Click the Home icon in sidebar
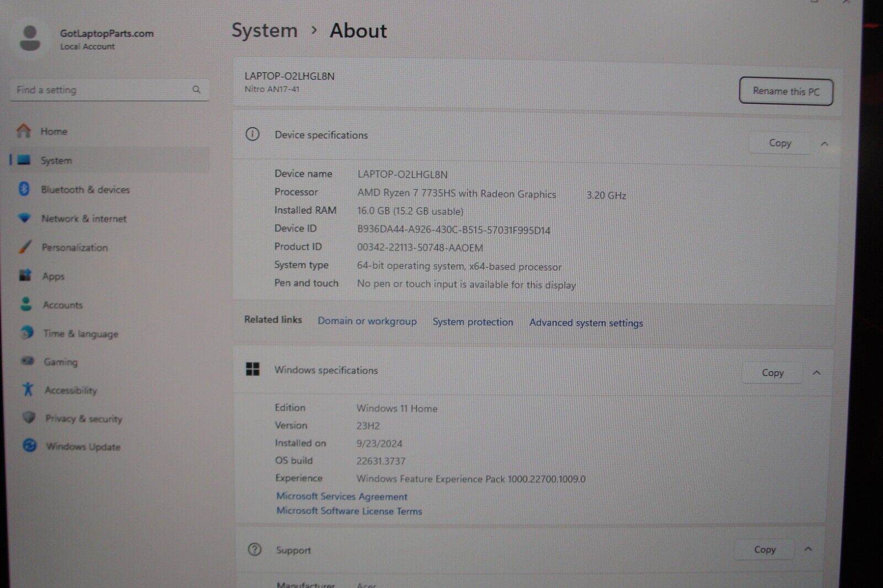The width and height of the screenshot is (883, 588). [23, 131]
